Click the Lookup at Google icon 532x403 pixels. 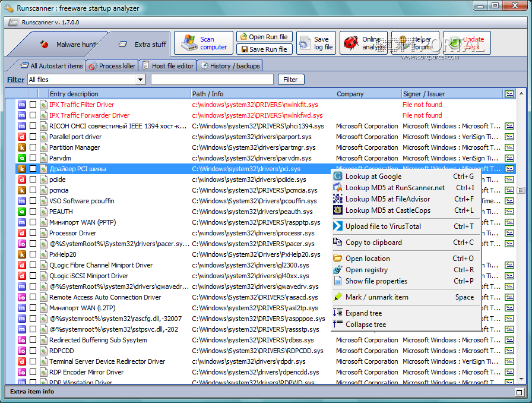338,177
